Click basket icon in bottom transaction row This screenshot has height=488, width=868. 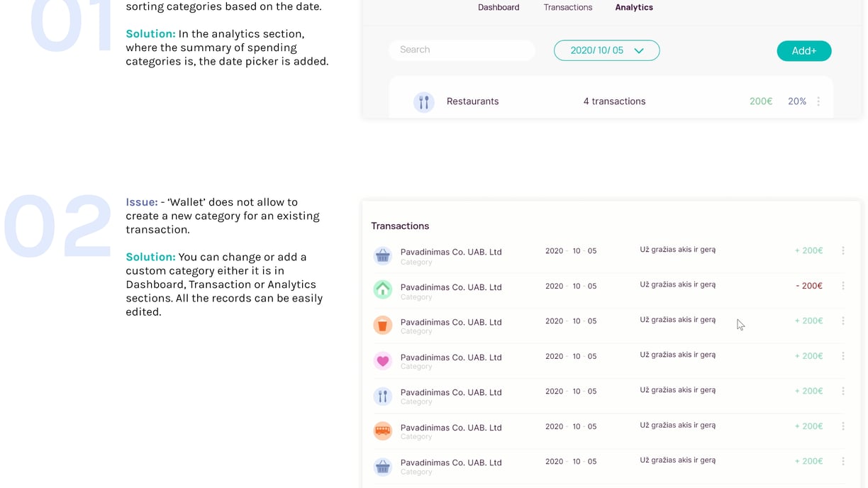(x=383, y=466)
